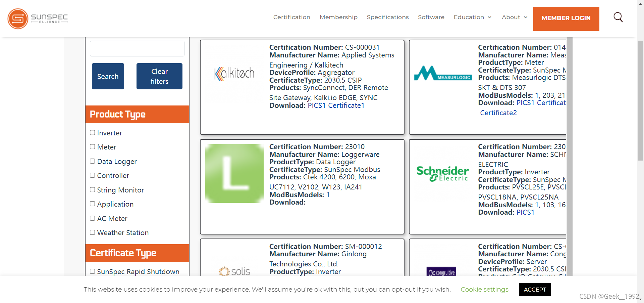Viewport: 644px width, 303px height.
Task: Click the SunSpec Alliance logo
Action: coord(38,18)
